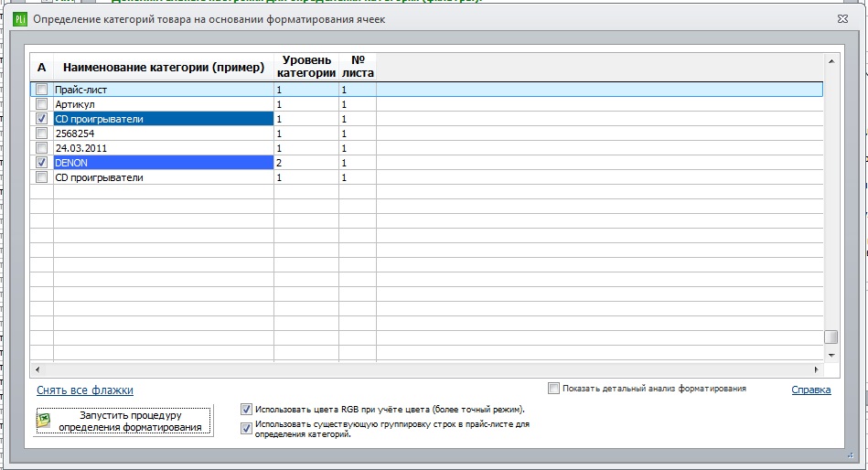
Task: Click the PLi application icon in title bar
Action: coord(20,19)
